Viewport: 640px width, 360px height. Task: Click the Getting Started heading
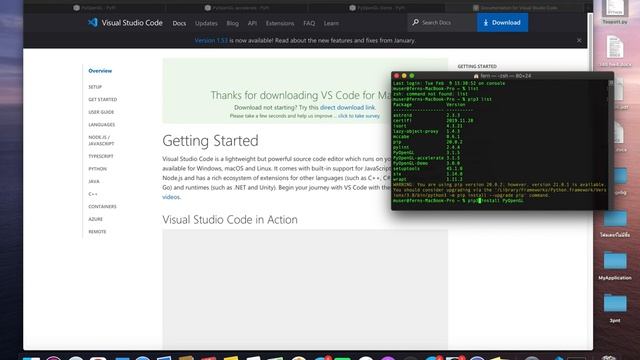(x=210, y=141)
